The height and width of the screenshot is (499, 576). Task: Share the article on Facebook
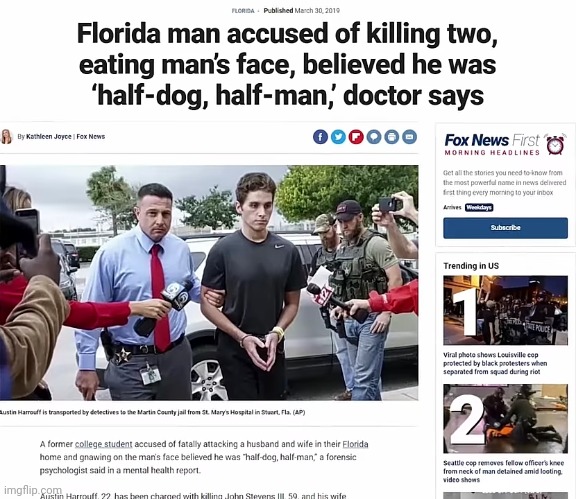320,137
